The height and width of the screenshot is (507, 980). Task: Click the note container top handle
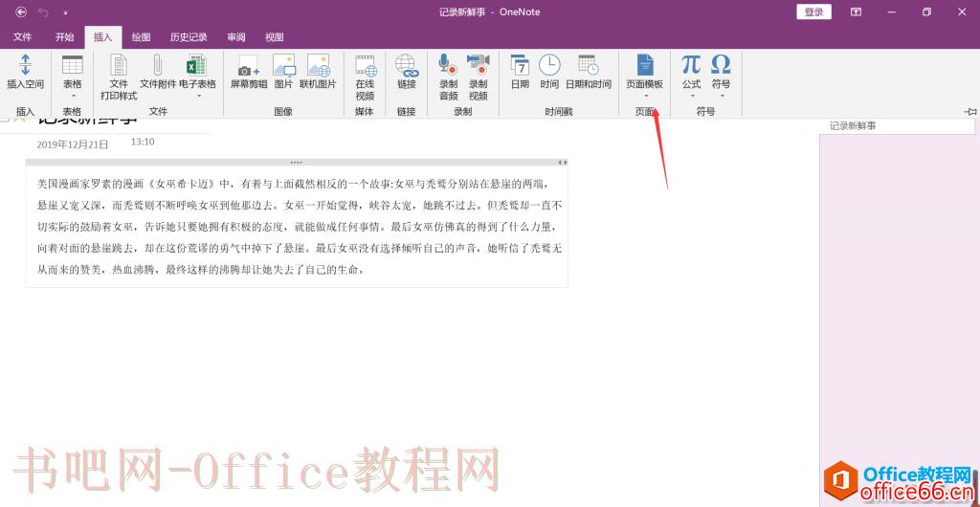[297, 163]
